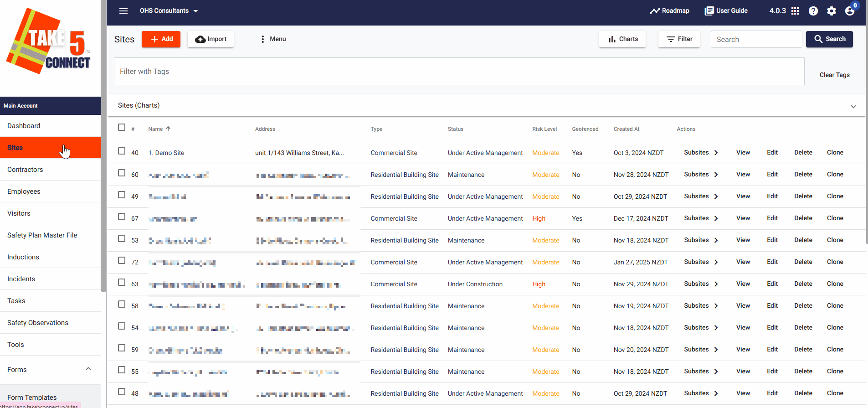Image resolution: width=868 pixels, height=408 pixels.
Task: Open Subsites arrow for site 53
Action: coord(716,240)
